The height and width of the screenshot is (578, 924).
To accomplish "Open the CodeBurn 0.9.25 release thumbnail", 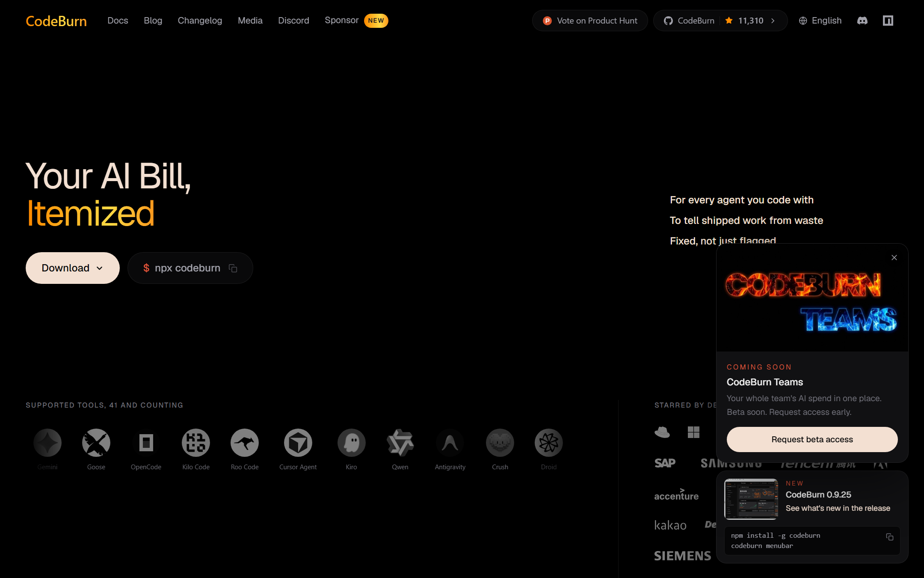I will 751,499.
